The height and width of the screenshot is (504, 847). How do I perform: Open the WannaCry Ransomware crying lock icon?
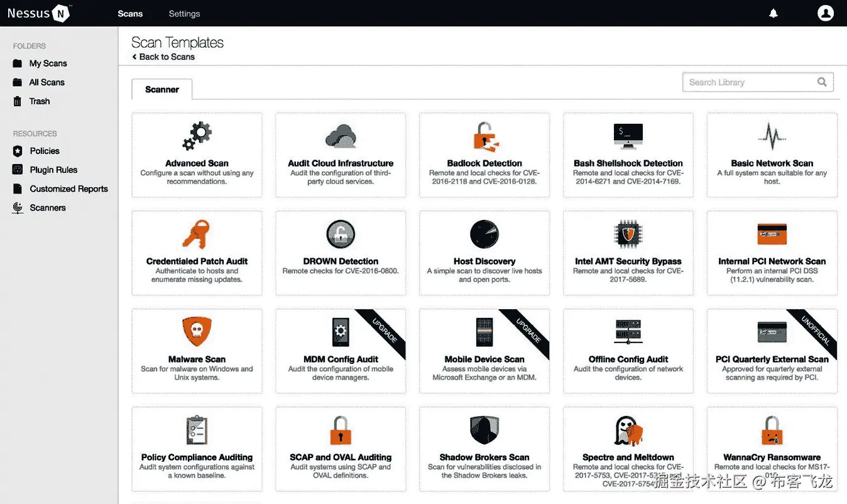click(x=772, y=430)
